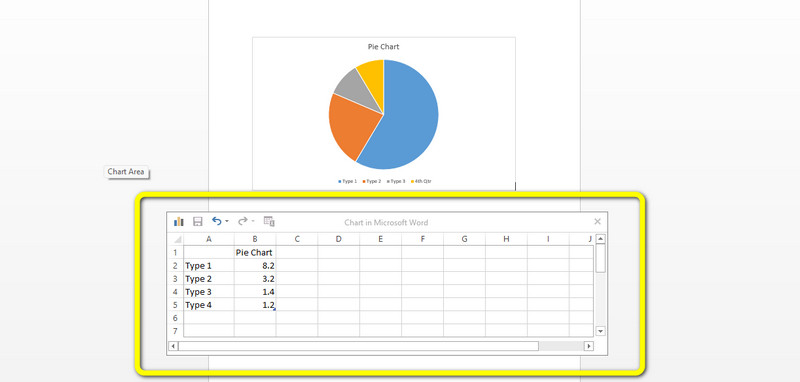Click the 'Type 1' cell

[209, 266]
